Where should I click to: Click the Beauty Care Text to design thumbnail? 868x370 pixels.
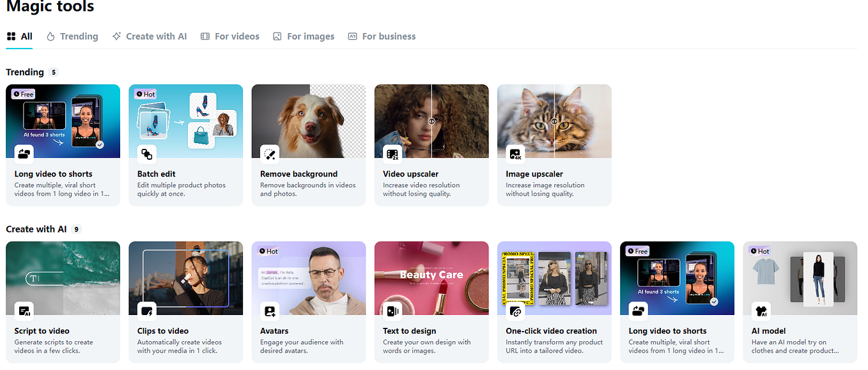(x=431, y=278)
